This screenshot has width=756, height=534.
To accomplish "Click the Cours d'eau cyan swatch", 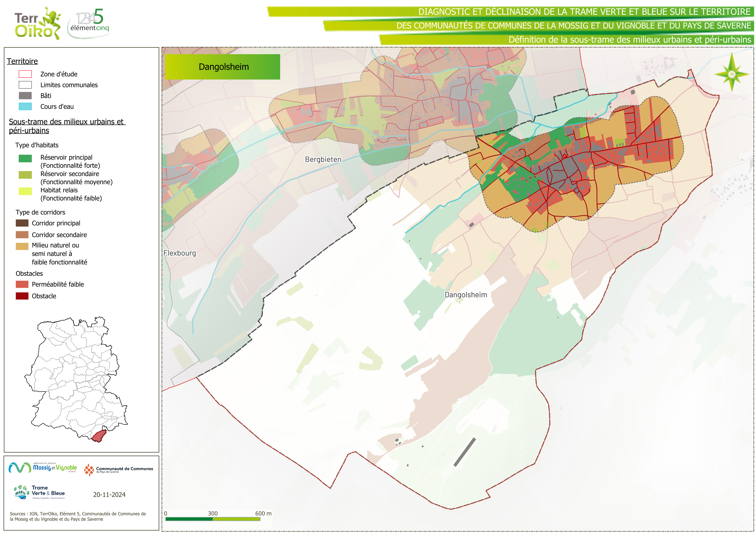I will tap(25, 107).
